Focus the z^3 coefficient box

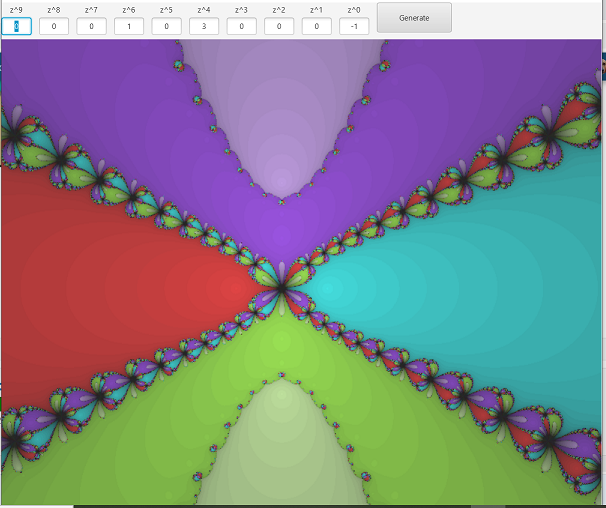point(241,26)
